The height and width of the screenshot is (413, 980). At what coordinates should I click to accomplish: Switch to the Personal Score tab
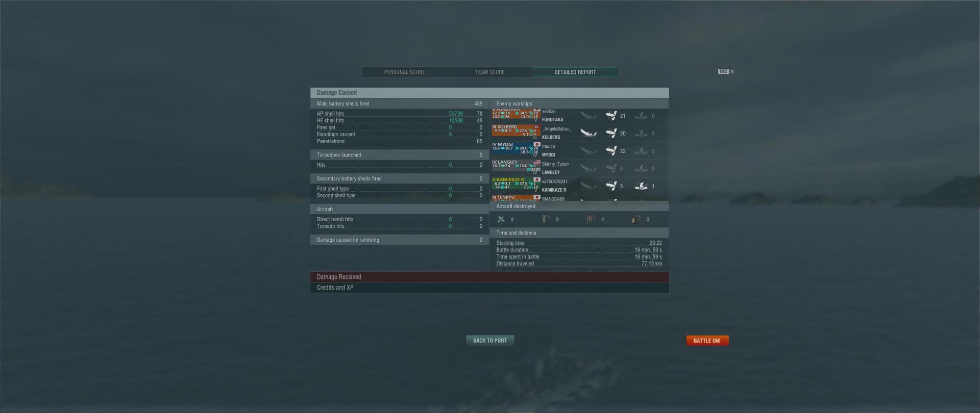coord(404,72)
